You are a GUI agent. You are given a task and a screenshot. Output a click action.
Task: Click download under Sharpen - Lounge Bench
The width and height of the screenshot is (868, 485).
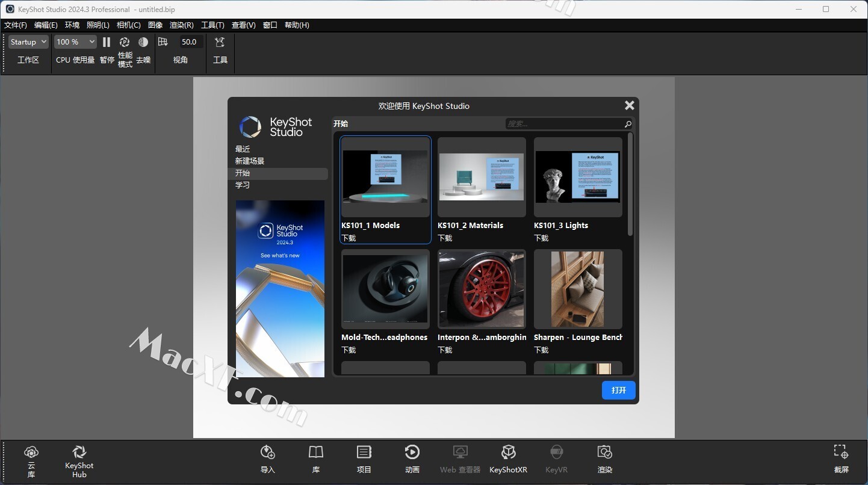click(x=542, y=350)
